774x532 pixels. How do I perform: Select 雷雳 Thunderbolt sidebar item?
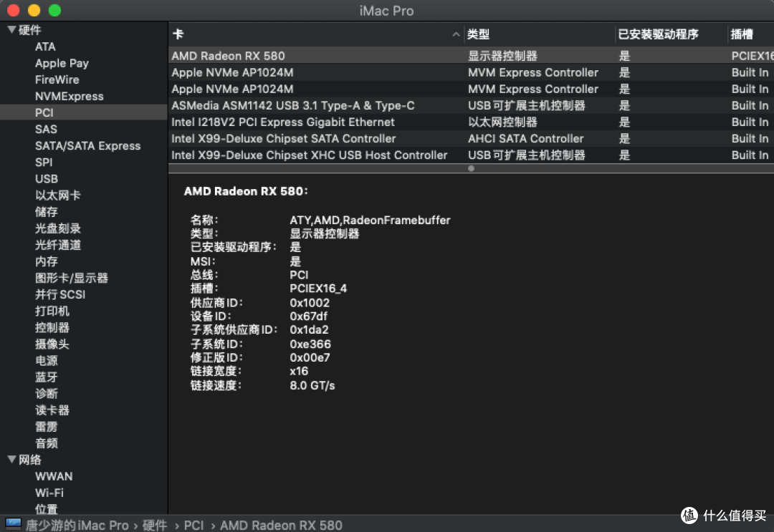pyautogui.click(x=47, y=427)
